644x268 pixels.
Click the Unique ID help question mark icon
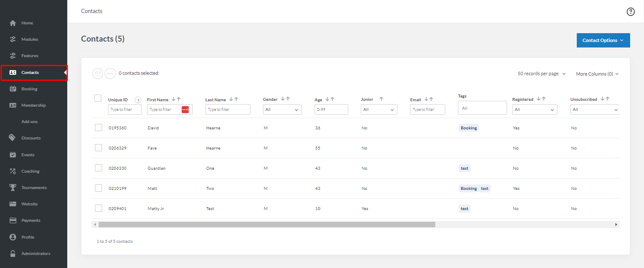138,100
